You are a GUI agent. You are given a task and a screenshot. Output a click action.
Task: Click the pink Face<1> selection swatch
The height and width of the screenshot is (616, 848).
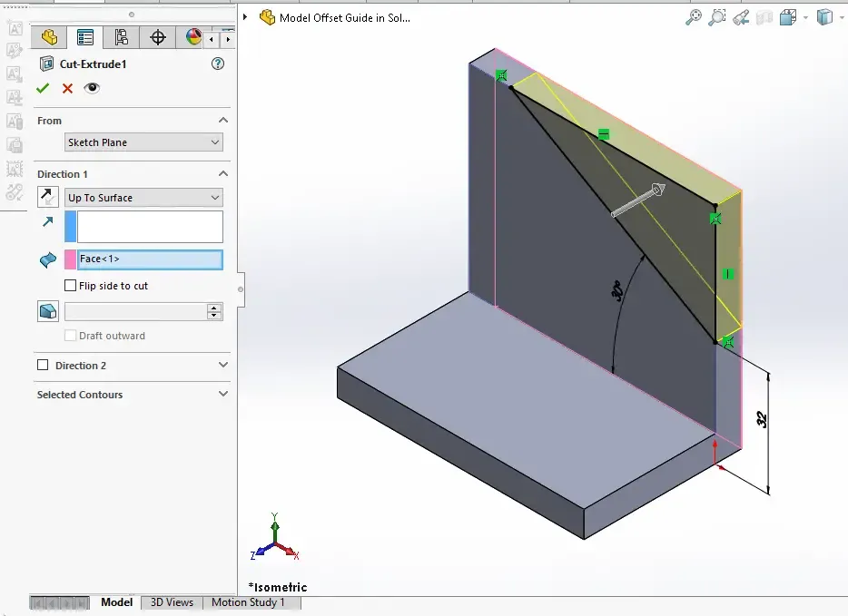pos(70,259)
